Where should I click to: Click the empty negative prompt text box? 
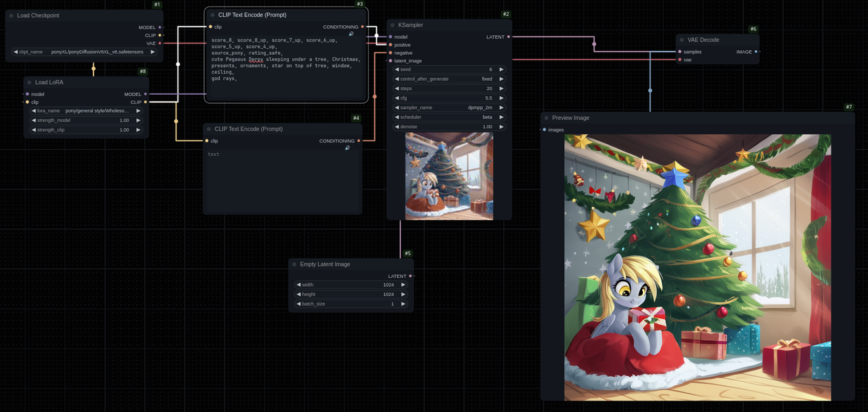[x=282, y=180]
